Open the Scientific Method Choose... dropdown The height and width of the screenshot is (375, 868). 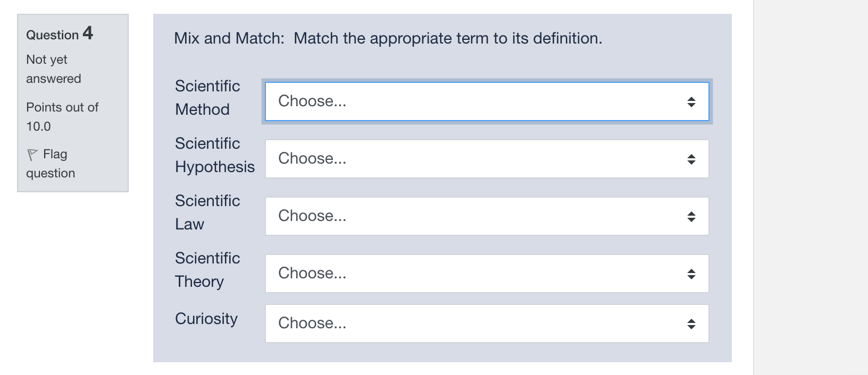(x=479, y=101)
